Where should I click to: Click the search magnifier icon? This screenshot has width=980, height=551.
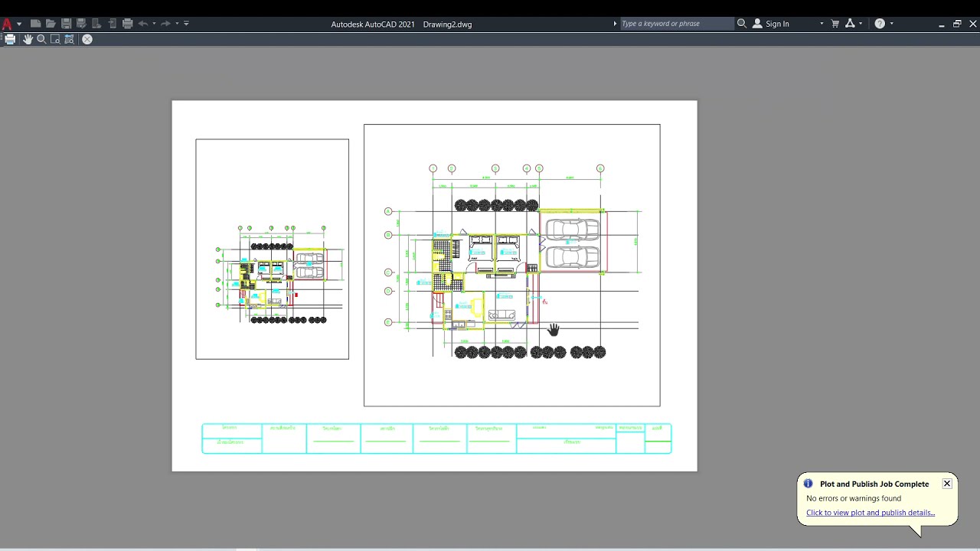point(741,24)
